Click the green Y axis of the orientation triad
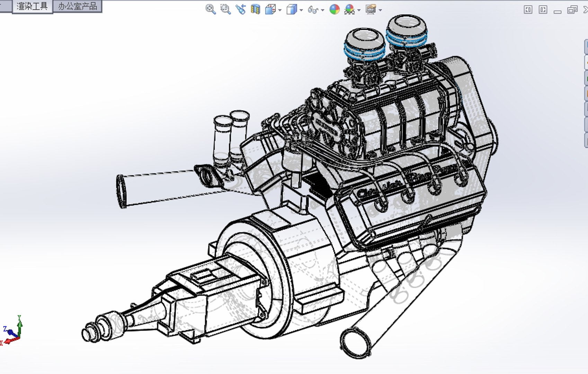Screen dimensions: 588x374 [x=20, y=326]
